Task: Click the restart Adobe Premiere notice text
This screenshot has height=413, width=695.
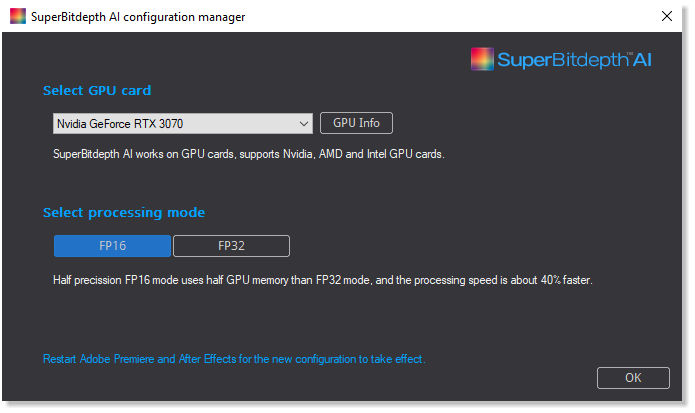Action: click(234, 359)
